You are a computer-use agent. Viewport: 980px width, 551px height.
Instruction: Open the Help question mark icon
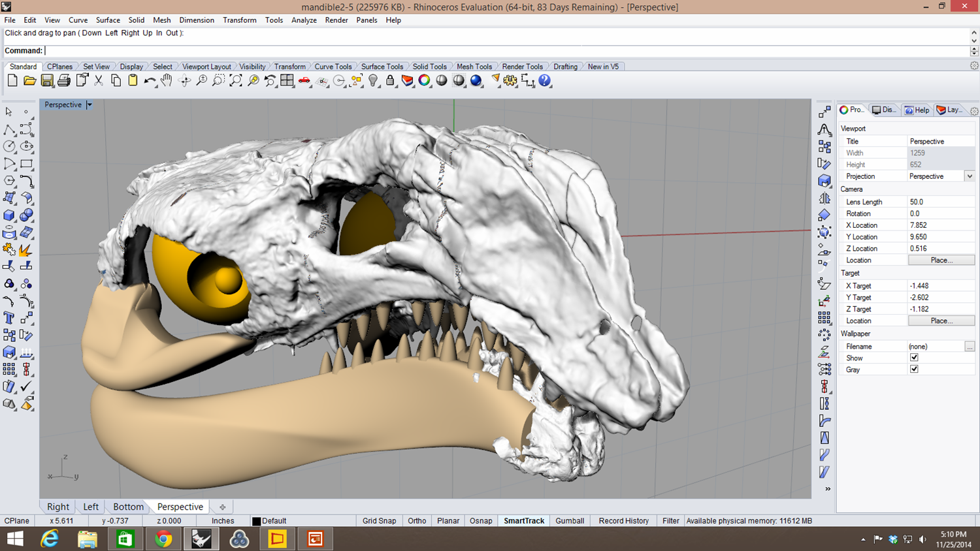(544, 81)
